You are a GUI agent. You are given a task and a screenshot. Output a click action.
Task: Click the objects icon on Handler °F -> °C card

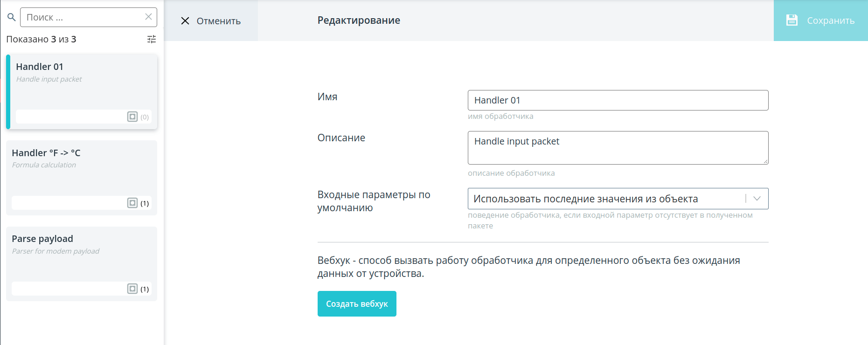(x=132, y=203)
